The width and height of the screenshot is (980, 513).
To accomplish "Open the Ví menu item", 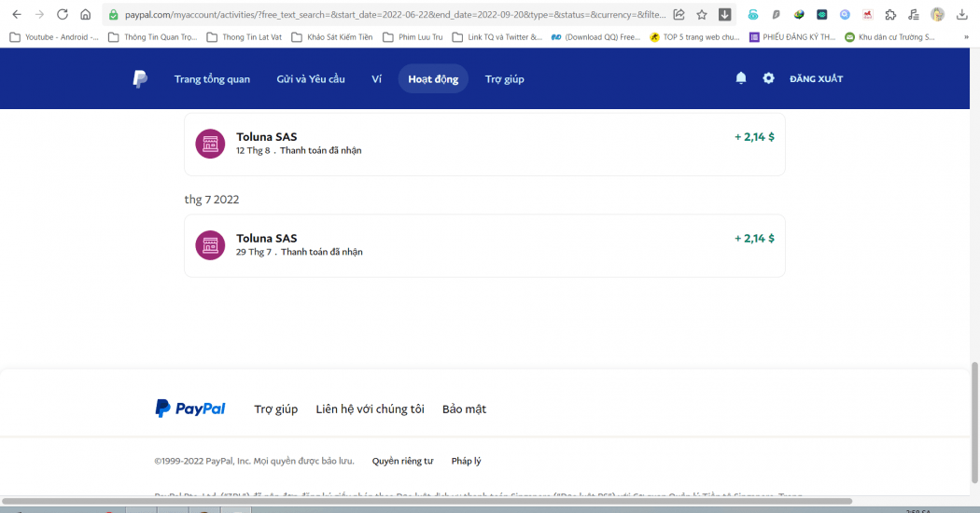I will pyautogui.click(x=376, y=78).
